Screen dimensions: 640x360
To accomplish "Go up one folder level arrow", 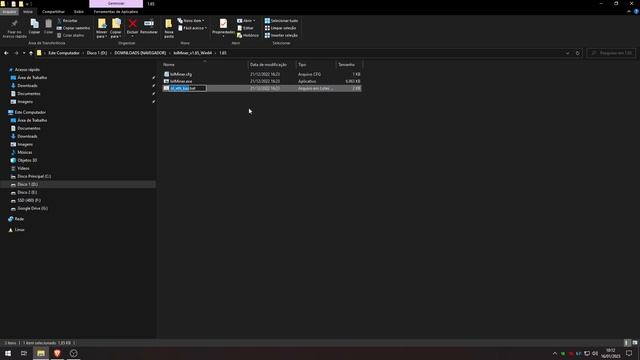I will pyautogui.click(x=31, y=53).
